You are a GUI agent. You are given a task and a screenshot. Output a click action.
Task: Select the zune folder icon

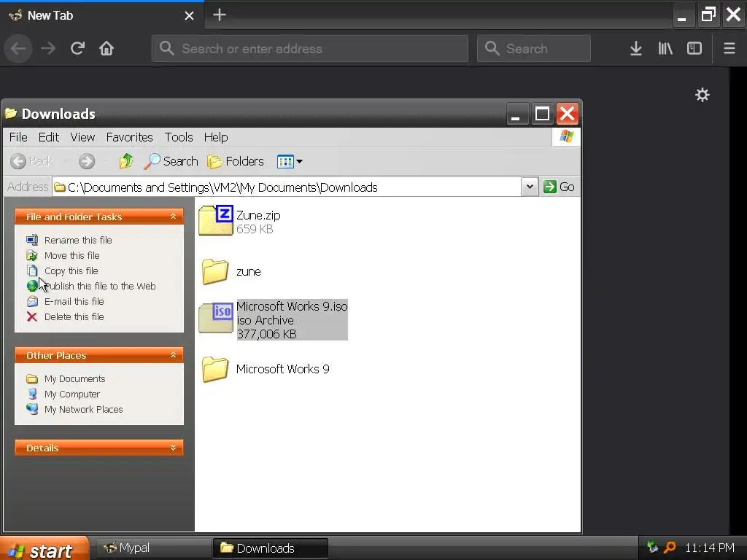215,271
